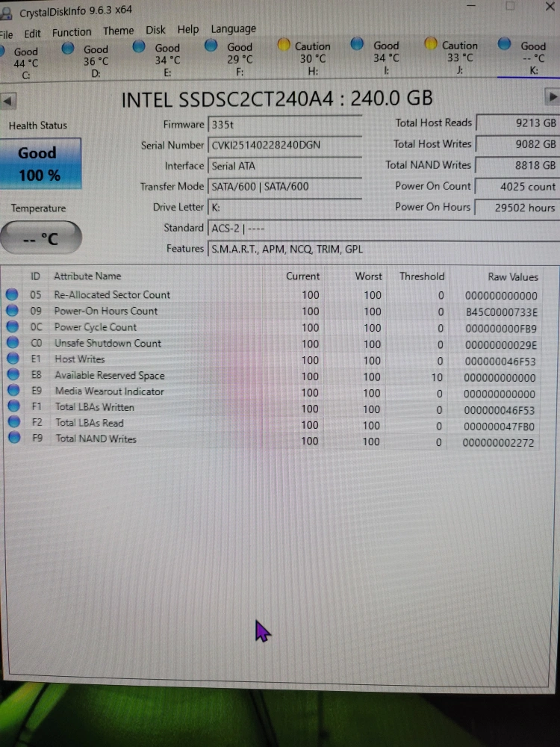Screen dimensions: 560x747
Task: Click the blue status dot for Re-Allocated Sector Count
Action: point(13,294)
